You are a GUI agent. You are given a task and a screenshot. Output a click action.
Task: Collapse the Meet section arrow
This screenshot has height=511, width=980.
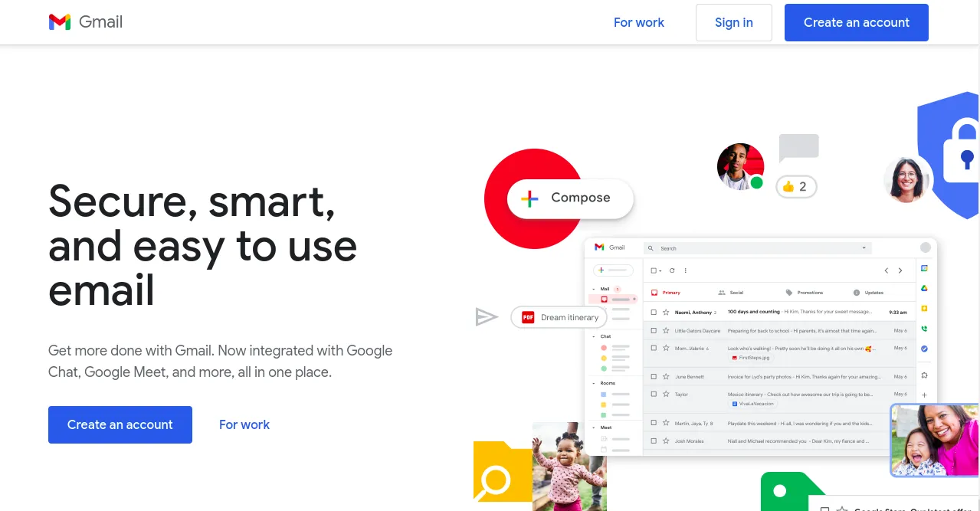(x=594, y=427)
